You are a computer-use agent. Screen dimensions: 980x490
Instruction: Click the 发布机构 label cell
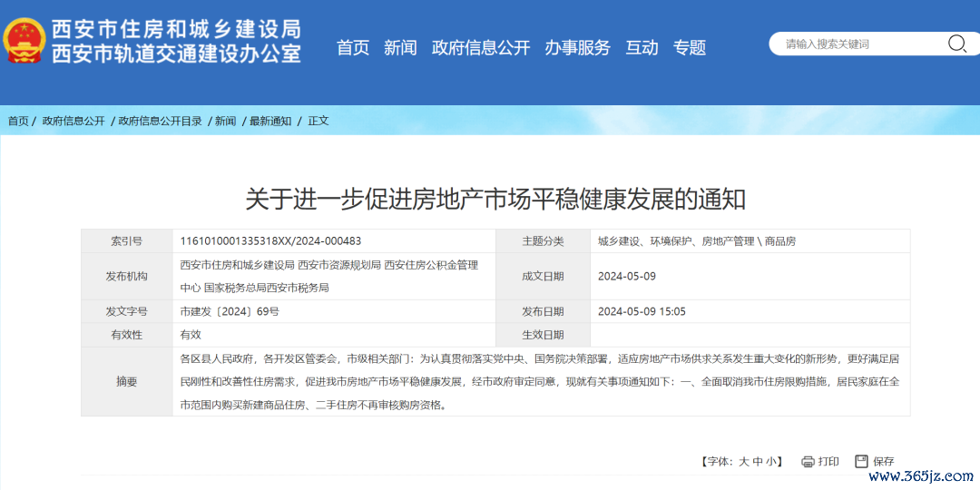pos(127,276)
